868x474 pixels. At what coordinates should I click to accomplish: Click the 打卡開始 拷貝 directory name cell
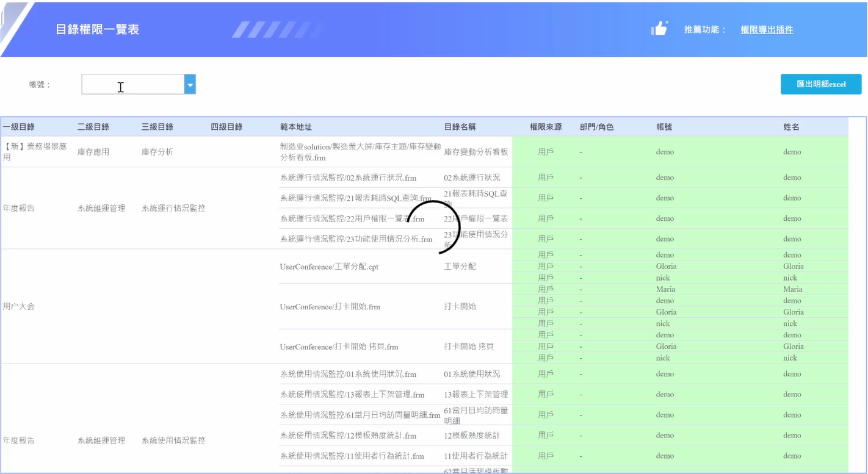coord(469,347)
